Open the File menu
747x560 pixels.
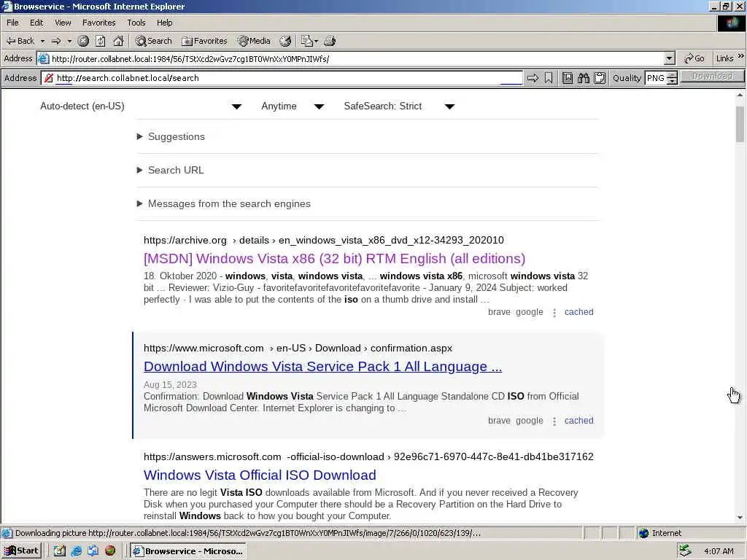tap(12, 23)
